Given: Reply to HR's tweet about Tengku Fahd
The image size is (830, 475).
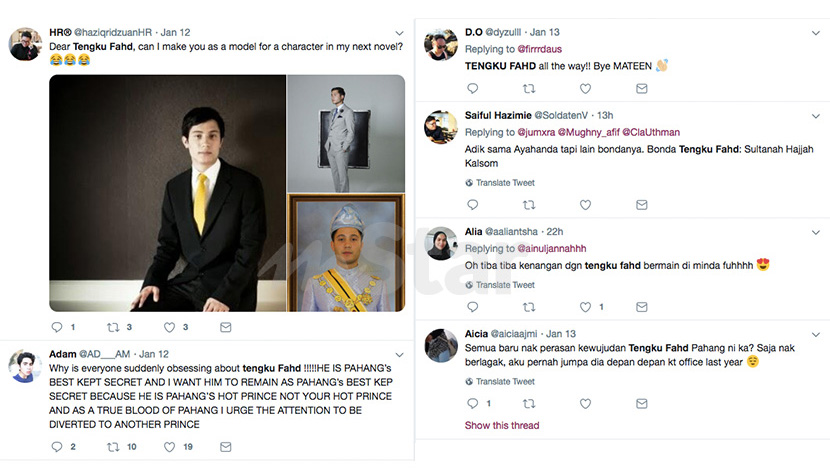Looking at the screenshot, I should tap(56, 327).
